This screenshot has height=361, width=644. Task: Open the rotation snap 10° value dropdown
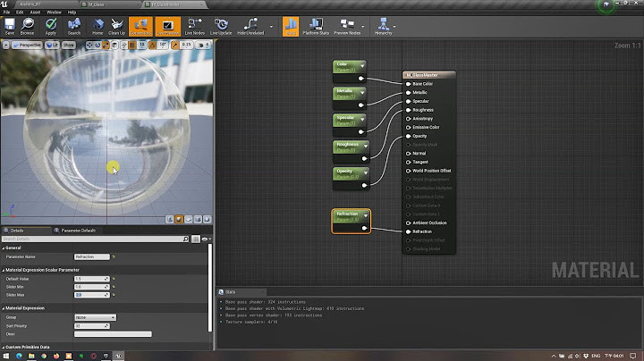(163, 45)
